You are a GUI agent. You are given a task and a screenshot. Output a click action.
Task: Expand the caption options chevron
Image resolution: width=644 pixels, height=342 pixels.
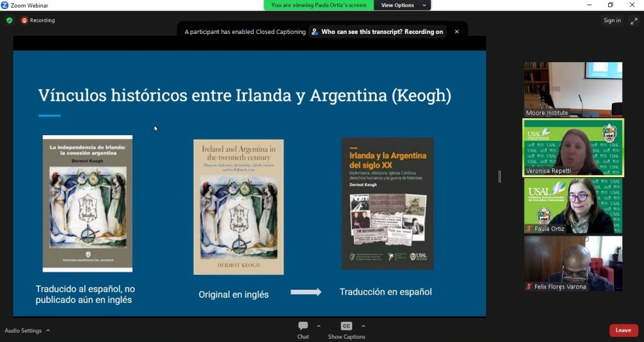[363, 326]
